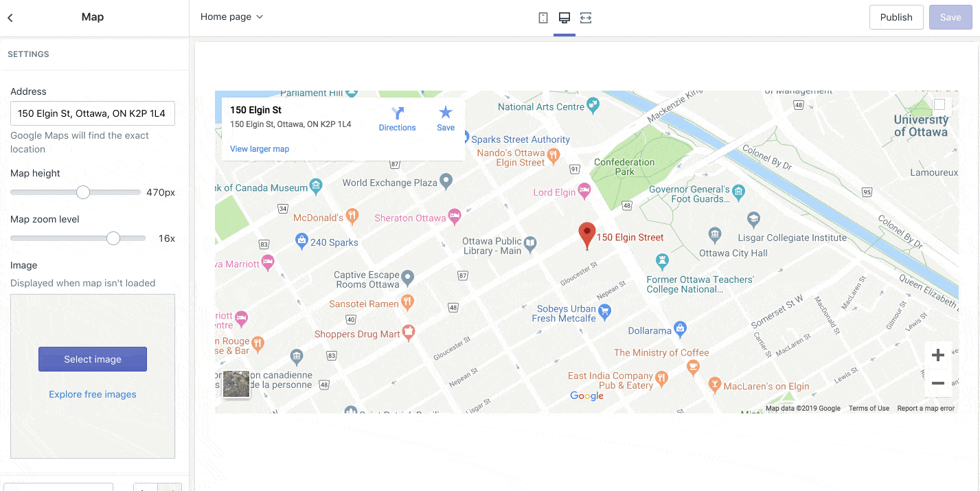The height and width of the screenshot is (491, 980).
Task: Click the Confederation Park label
Action: (624, 167)
